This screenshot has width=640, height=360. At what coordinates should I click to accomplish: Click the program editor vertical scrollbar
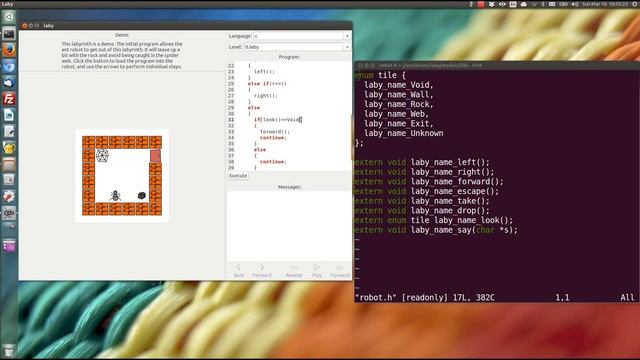(x=351, y=137)
